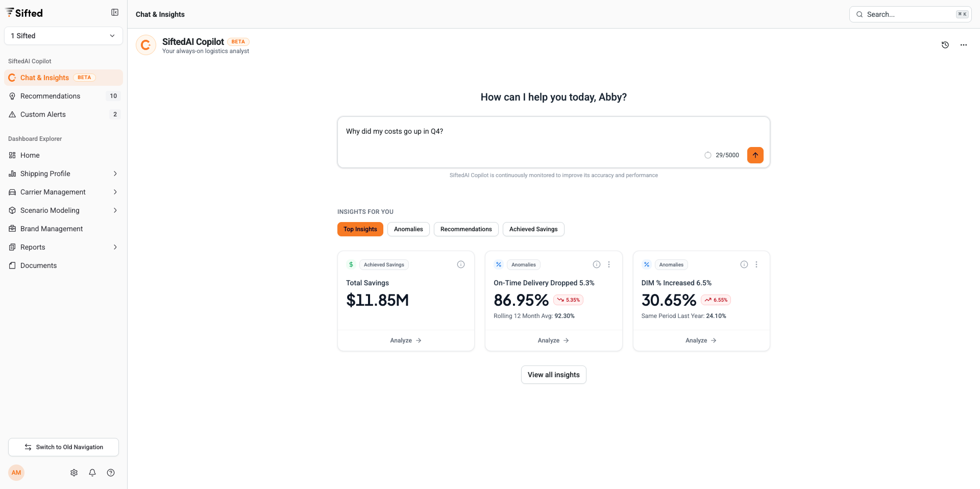Click the View all insights button

click(x=553, y=375)
